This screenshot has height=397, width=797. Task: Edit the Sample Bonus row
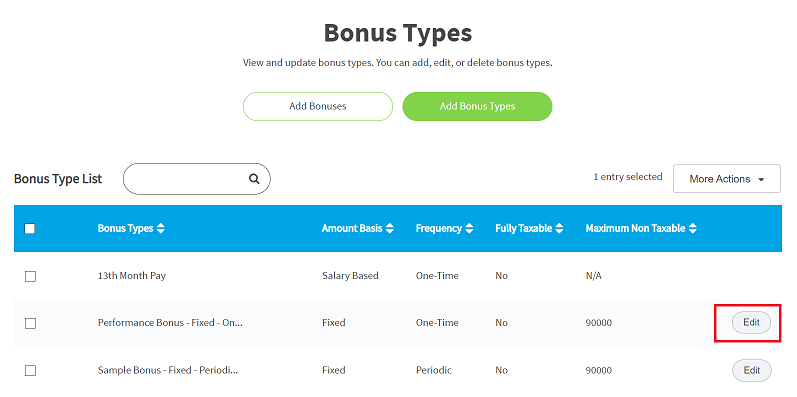[751, 370]
